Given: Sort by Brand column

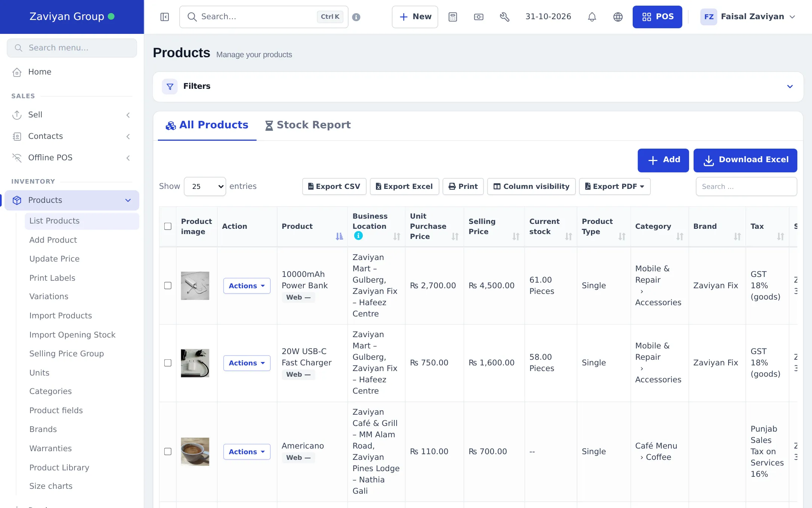Looking at the screenshot, I should (737, 236).
